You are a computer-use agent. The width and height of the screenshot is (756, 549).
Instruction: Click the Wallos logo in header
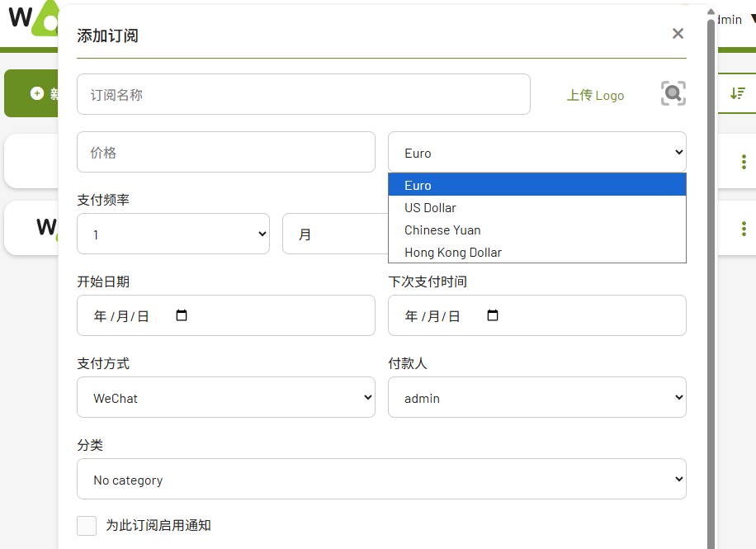point(33,18)
